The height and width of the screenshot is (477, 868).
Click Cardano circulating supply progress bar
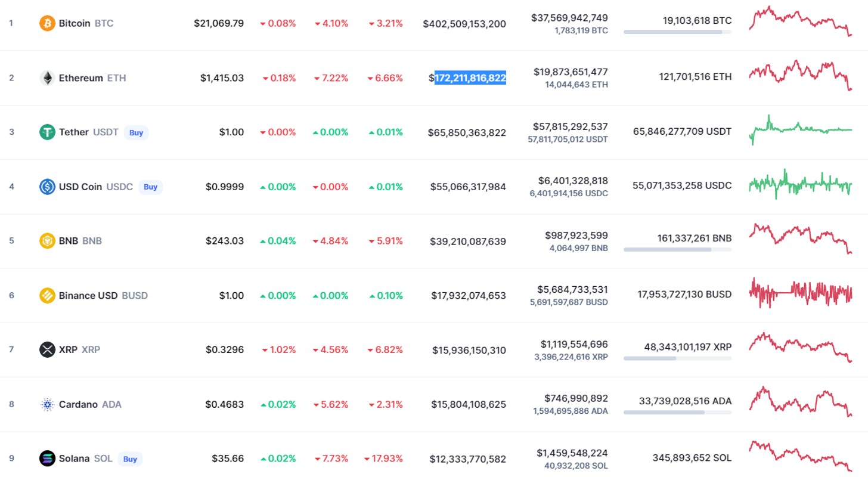677,412
